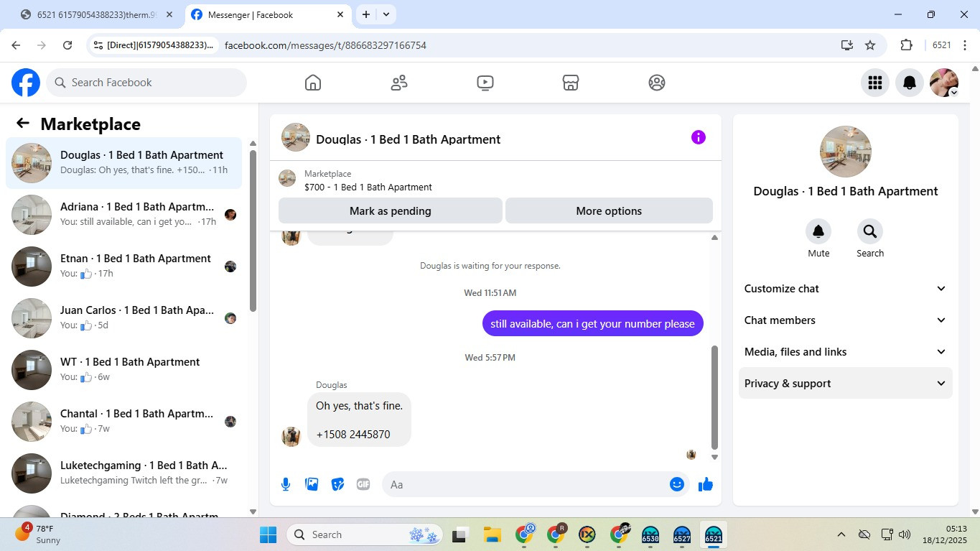Click the More options button
Image resolution: width=980 pixels, height=551 pixels.
click(609, 211)
